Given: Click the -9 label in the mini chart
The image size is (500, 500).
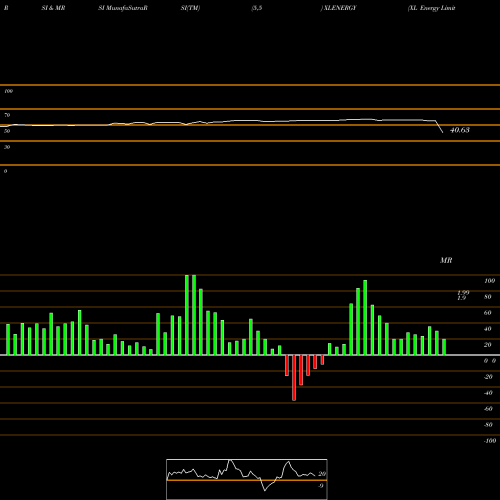Looking at the screenshot, I should pos(321,486).
